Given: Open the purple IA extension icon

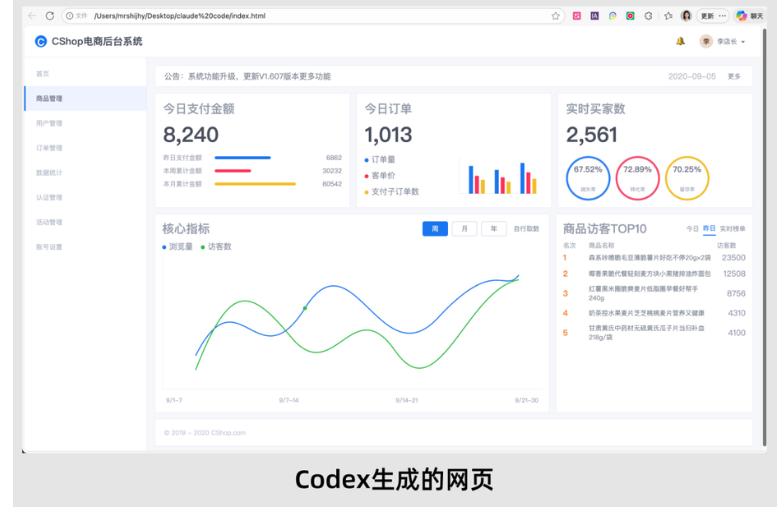Looking at the screenshot, I should (x=594, y=16).
